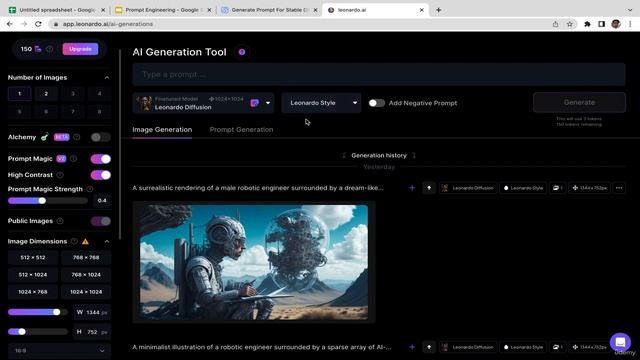The width and height of the screenshot is (640, 360).
Task: Select the 1024 × 768 dimension preset
Action: pyautogui.click(x=33, y=292)
